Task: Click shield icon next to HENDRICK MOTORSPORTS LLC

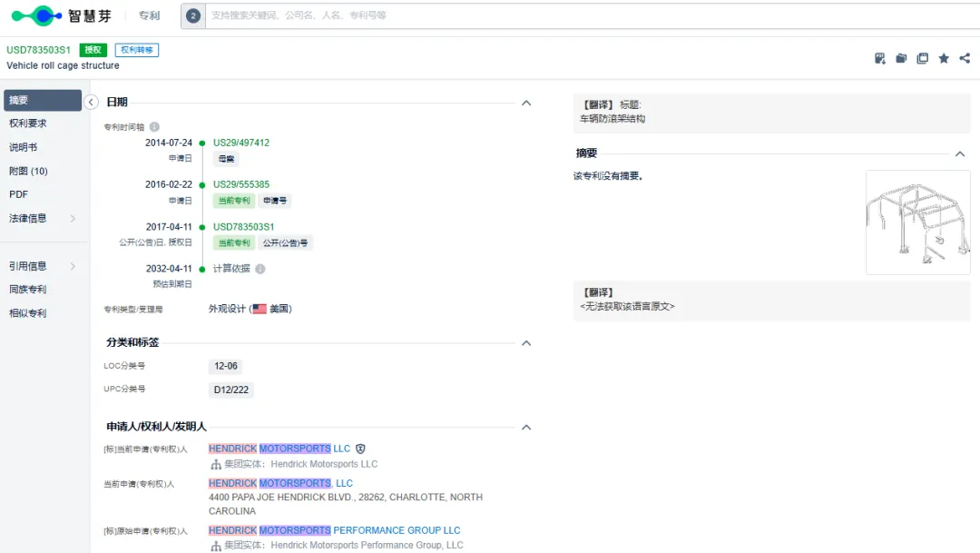Action: pyautogui.click(x=360, y=449)
